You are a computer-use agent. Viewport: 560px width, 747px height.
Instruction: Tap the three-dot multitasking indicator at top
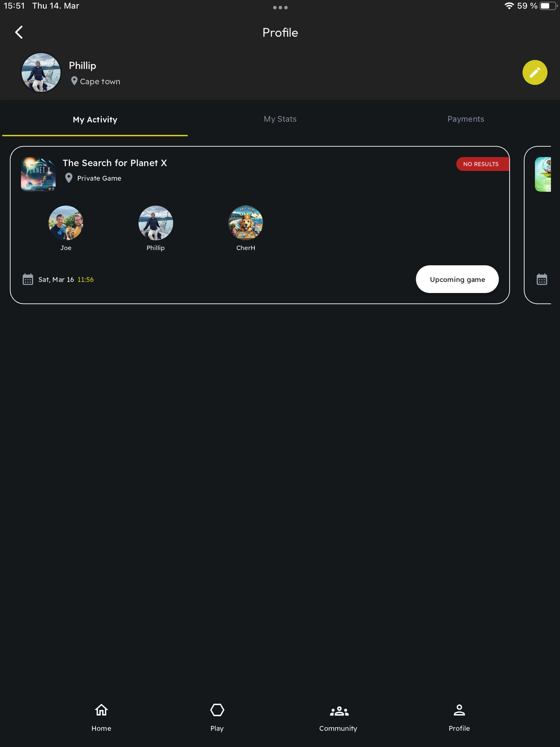coord(280,7)
